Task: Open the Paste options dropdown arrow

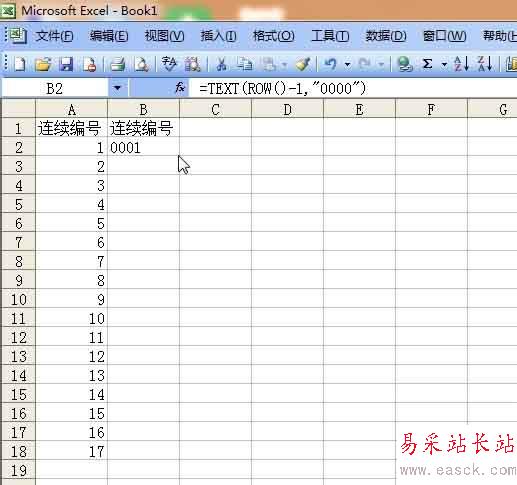Action: click(284, 64)
